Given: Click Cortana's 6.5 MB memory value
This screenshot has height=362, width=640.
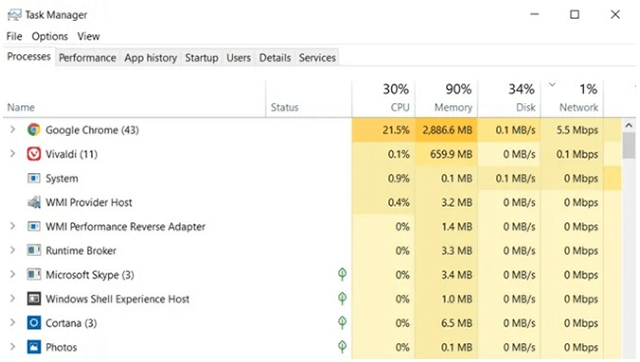Looking at the screenshot, I should tap(456, 323).
